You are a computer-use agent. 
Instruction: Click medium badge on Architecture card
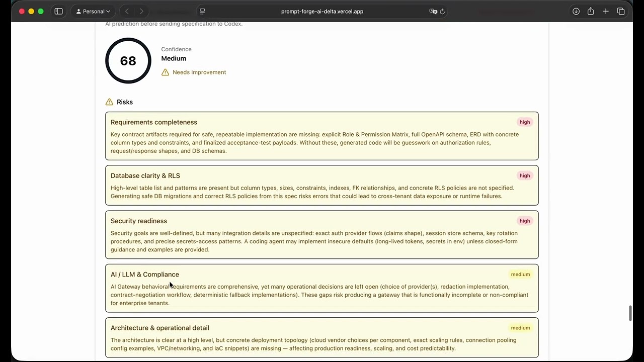[x=520, y=328]
